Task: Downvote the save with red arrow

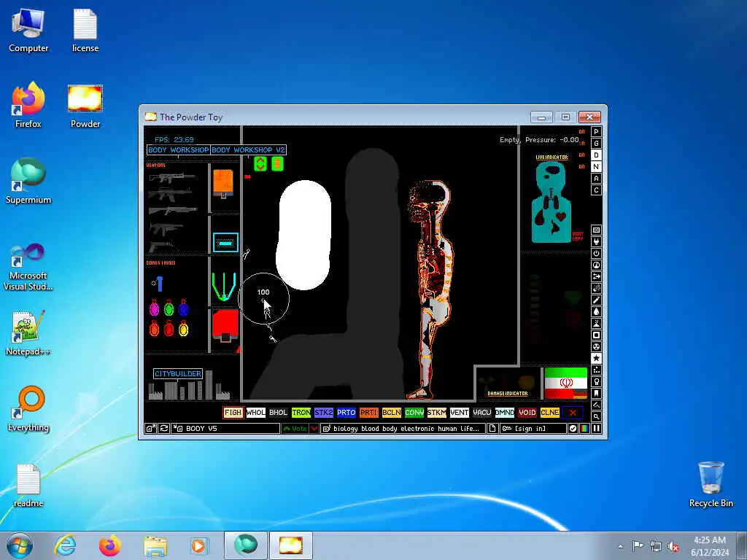Action: [x=314, y=429]
